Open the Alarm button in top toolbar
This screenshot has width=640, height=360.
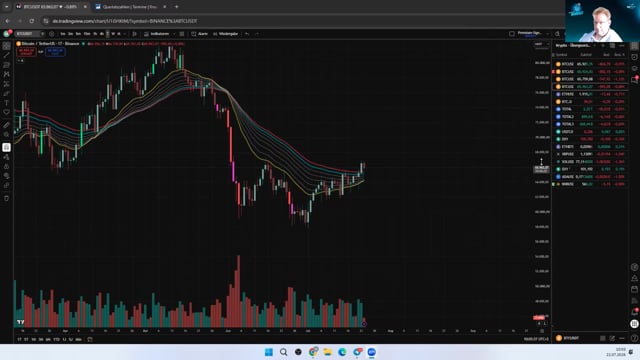click(x=200, y=34)
